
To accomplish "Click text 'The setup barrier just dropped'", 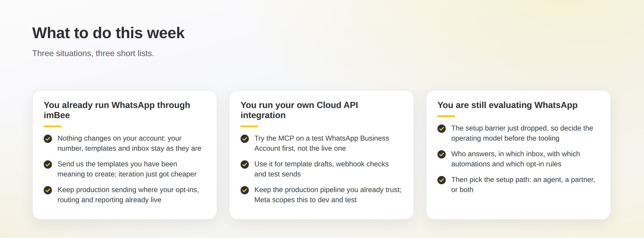I will pyautogui.click(x=500, y=128).
